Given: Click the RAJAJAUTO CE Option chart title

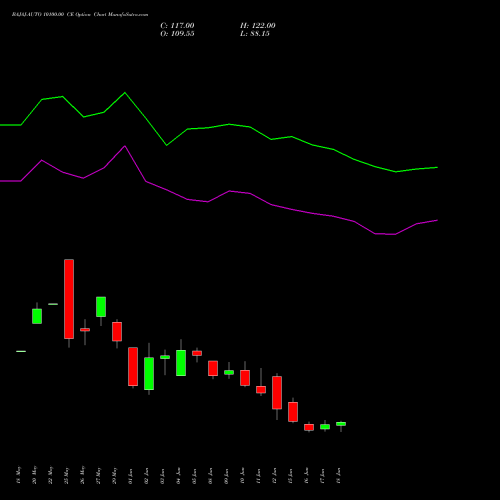Looking at the screenshot, I should tap(80, 15).
